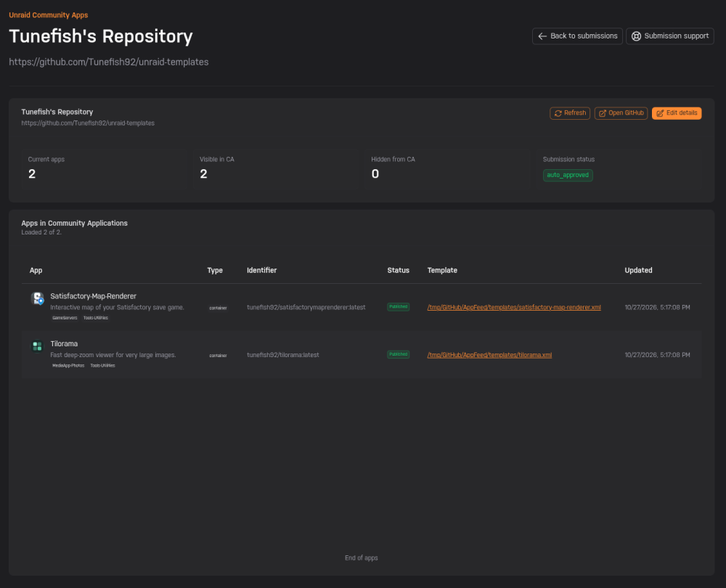The image size is (726, 588).
Task: Click the Updated column header
Action: pyautogui.click(x=638, y=270)
